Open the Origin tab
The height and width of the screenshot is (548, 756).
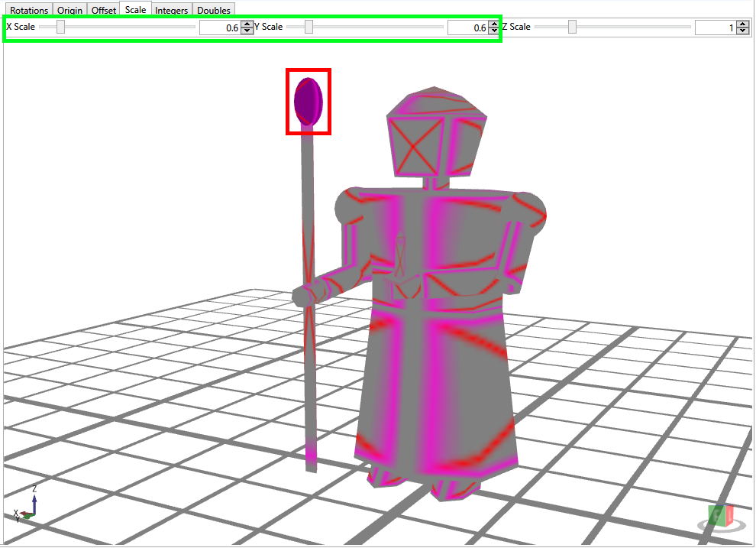[x=69, y=11]
